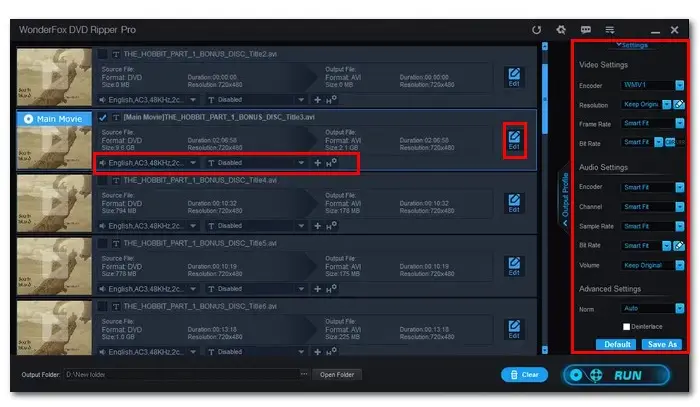Screen dimensions: 700x407
Task: Open the Edit tool for Title2 row
Action: click(514, 77)
